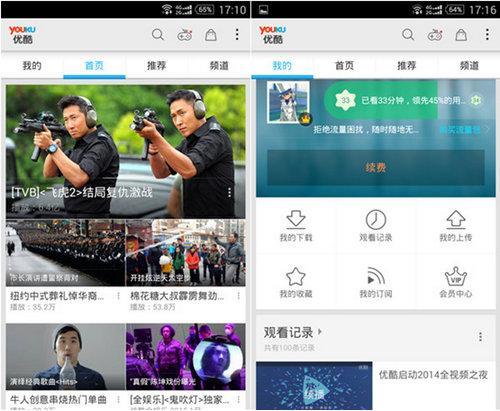This screenshot has width=500, height=411.
Task: Tap search icon in left Youku header
Action: click(158, 34)
